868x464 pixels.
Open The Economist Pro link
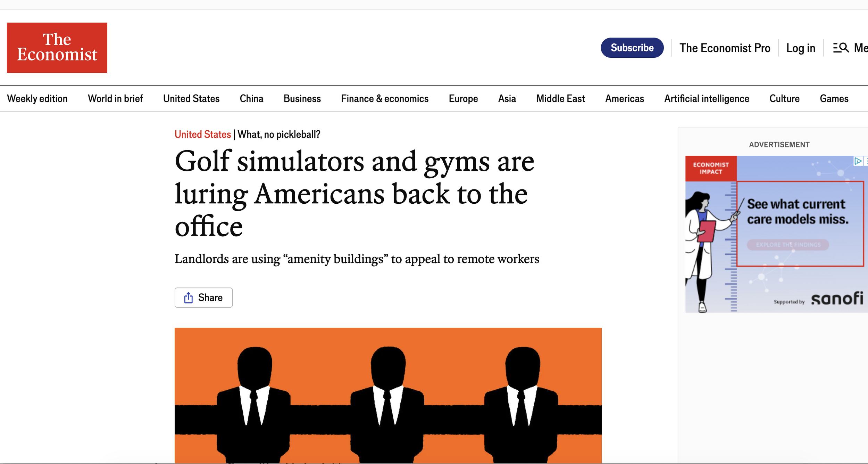[x=725, y=48]
